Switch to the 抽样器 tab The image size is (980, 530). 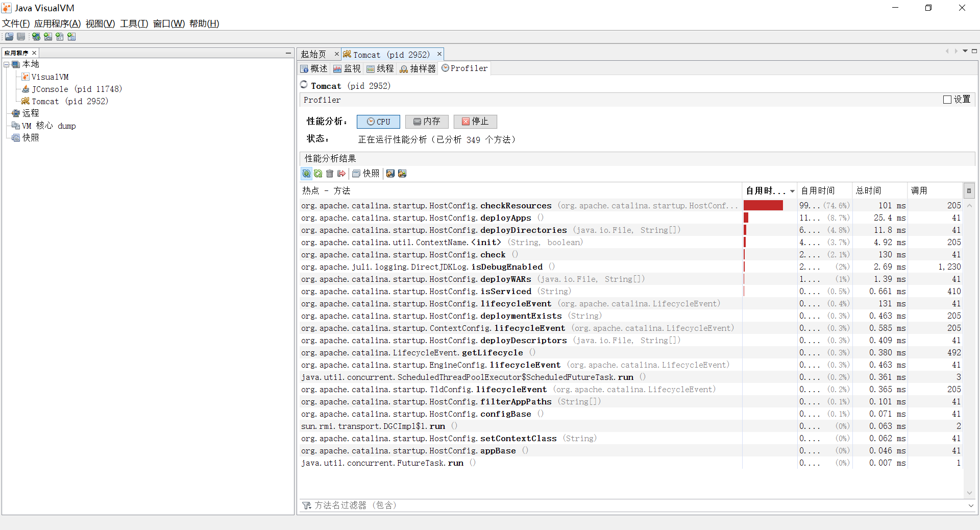[418, 68]
